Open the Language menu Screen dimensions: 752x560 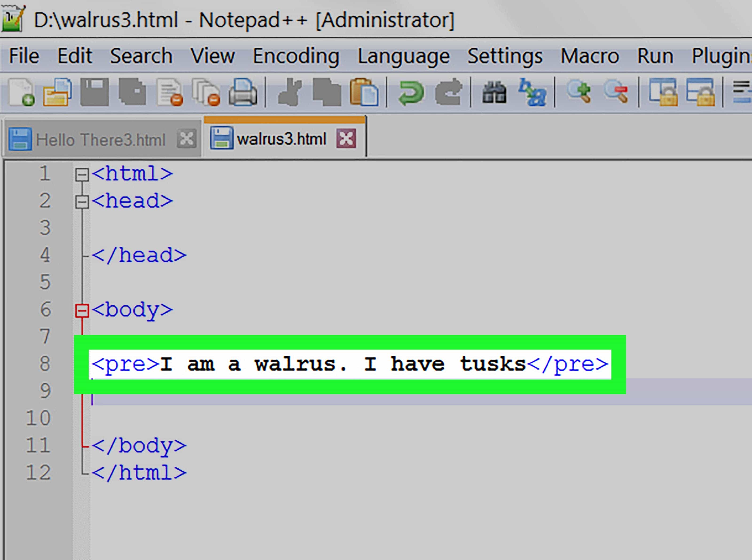point(404,56)
